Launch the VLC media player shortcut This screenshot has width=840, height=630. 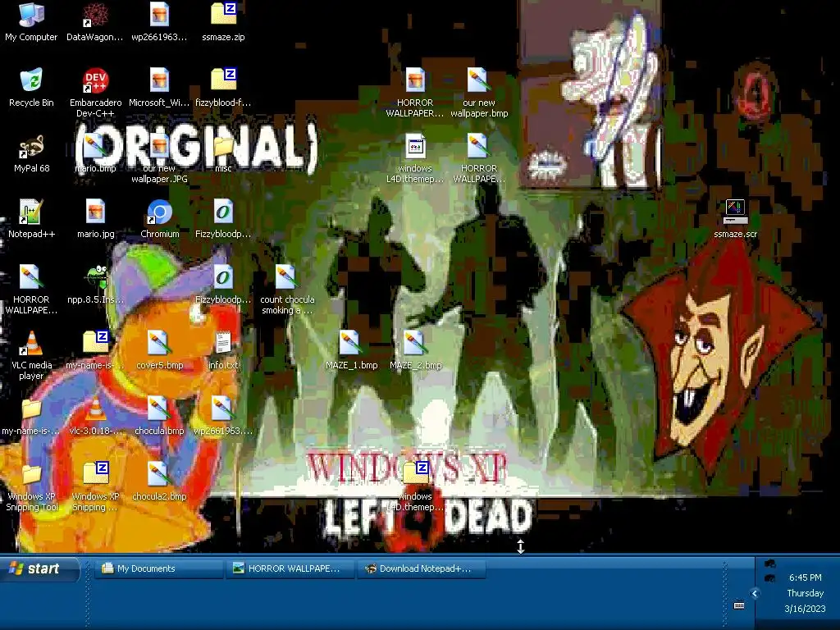(31, 343)
